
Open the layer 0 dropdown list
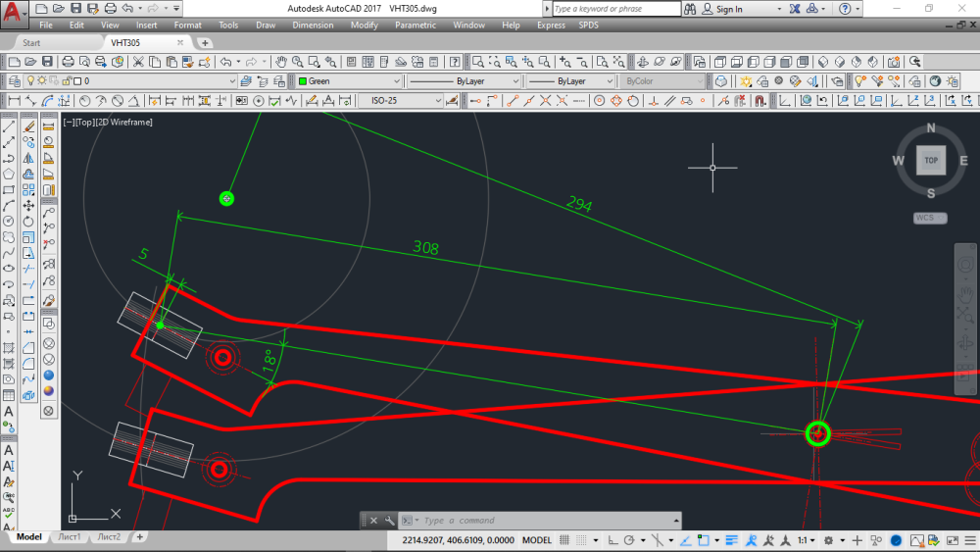click(x=157, y=81)
